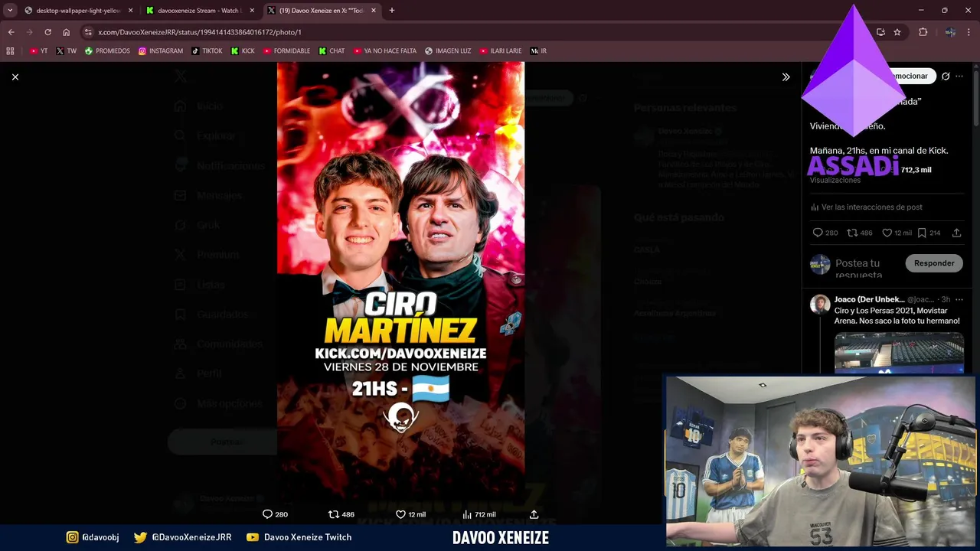Open Chrome profile avatar

pyautogui.click(x=950, y=32)
